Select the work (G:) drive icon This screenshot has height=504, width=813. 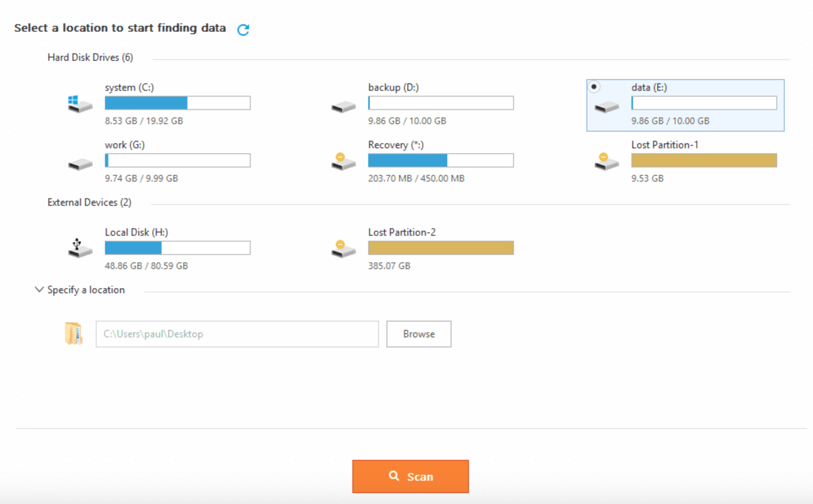pyautogui.click(x=80, y=164)
